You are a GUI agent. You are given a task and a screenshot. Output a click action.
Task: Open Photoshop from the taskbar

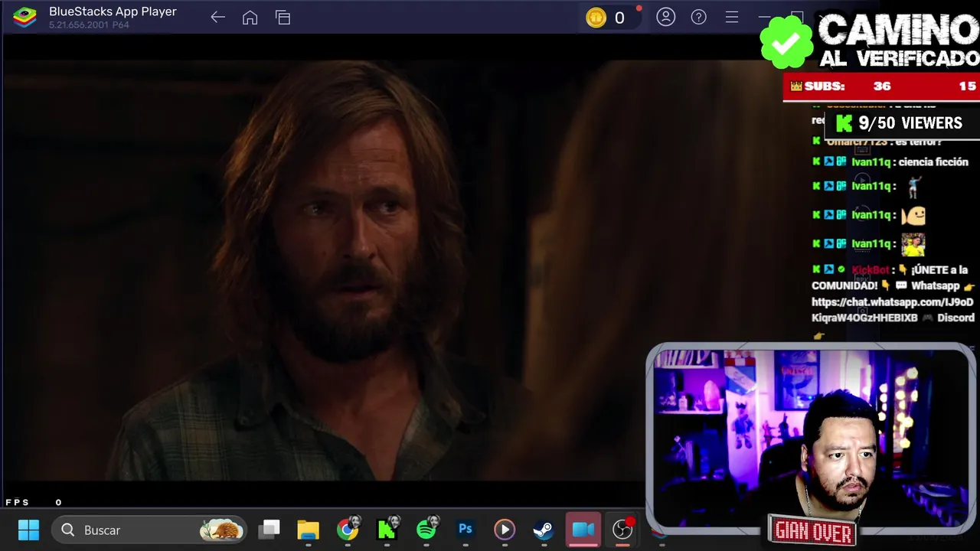[x=465, y=530]
